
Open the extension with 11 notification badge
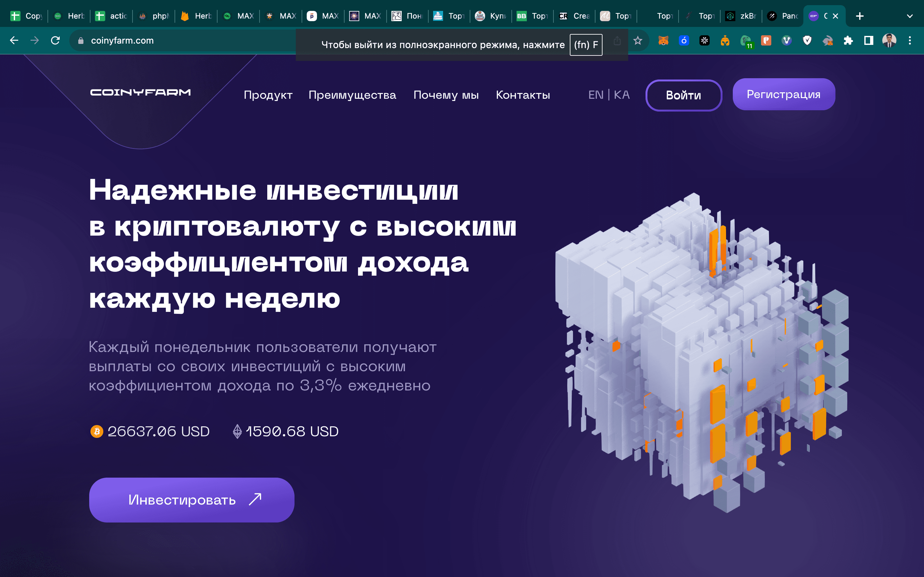click(745, 40)
